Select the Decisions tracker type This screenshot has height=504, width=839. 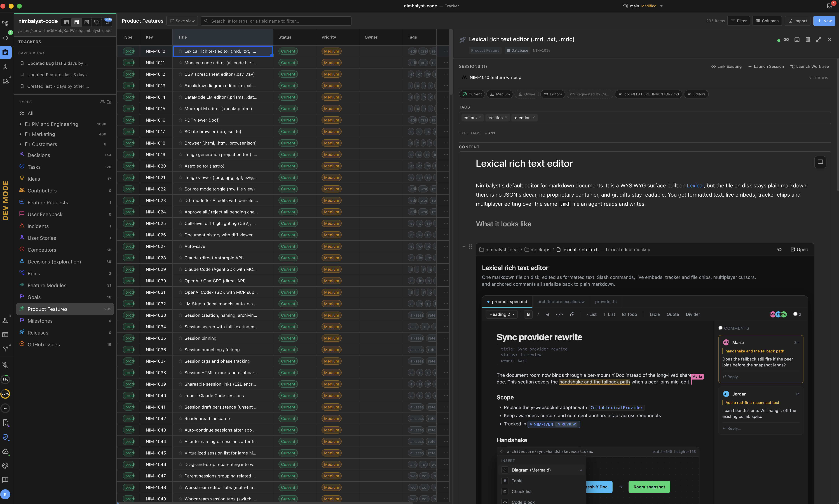coord(65,155)
